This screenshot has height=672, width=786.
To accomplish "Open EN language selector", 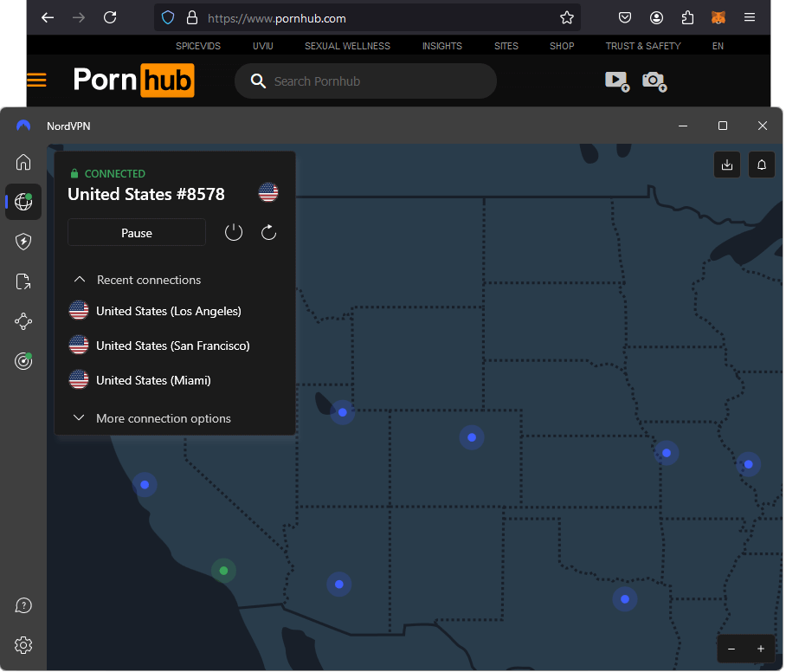I will click(x=718, y=46).
